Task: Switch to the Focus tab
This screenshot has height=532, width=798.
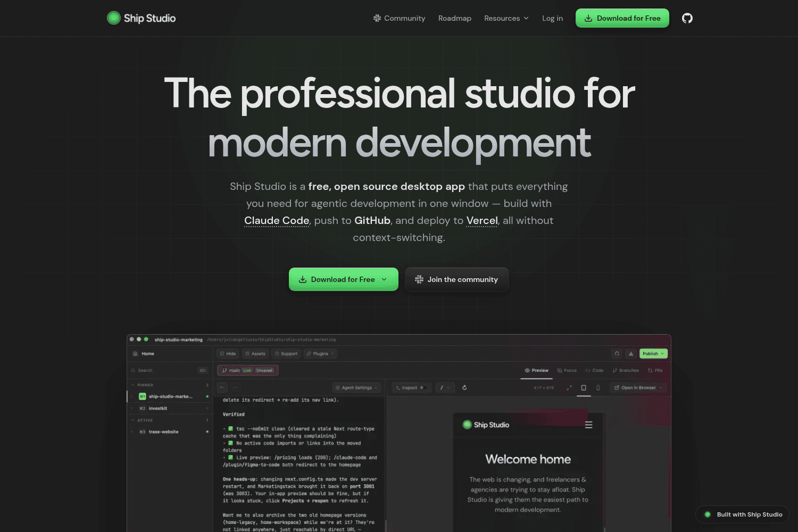Action: click(567, 370)
